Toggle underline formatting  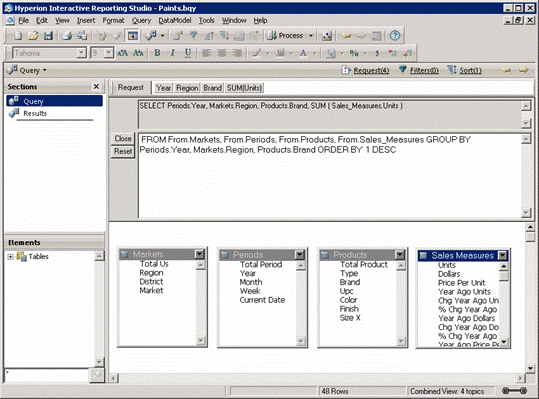click(188, 53)
